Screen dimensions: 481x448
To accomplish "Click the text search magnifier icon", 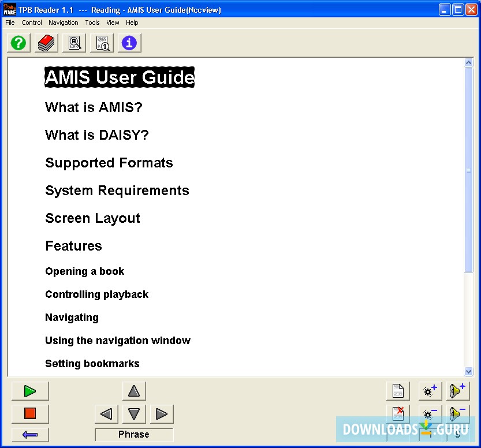I will 74,43.
